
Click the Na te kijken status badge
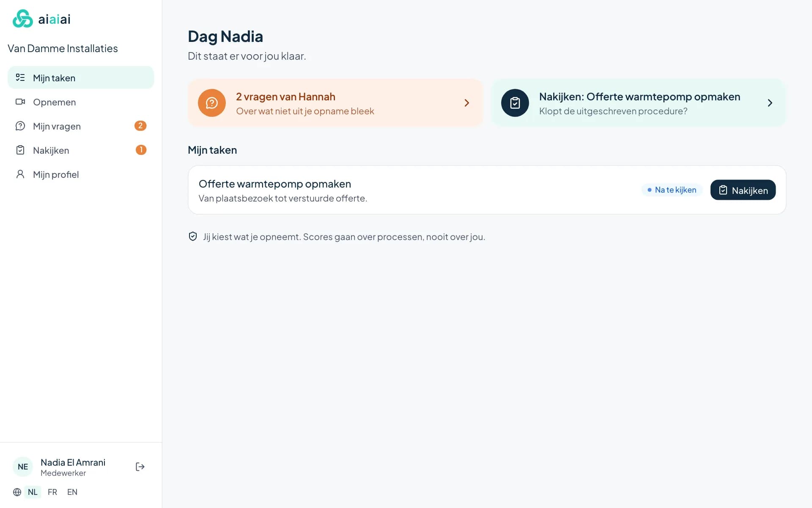[672, 190]
